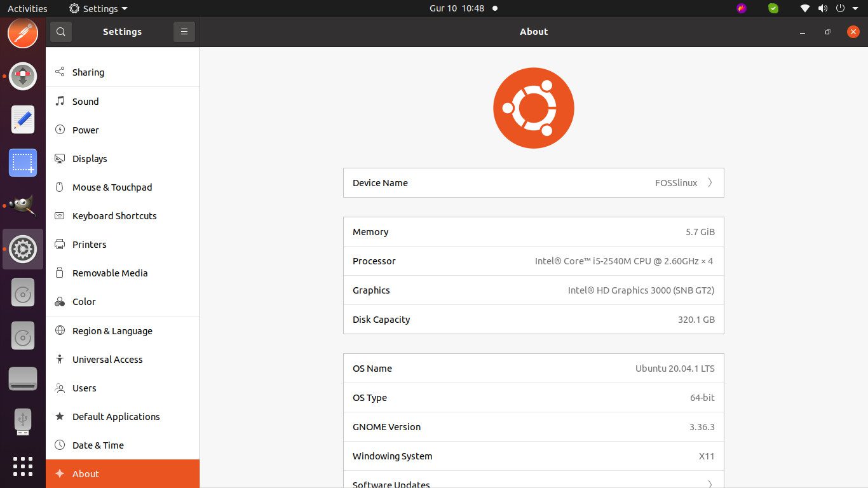Click the Universal Access icon
This screenshot has width=868, height=488.
click(x=60, y=359)
